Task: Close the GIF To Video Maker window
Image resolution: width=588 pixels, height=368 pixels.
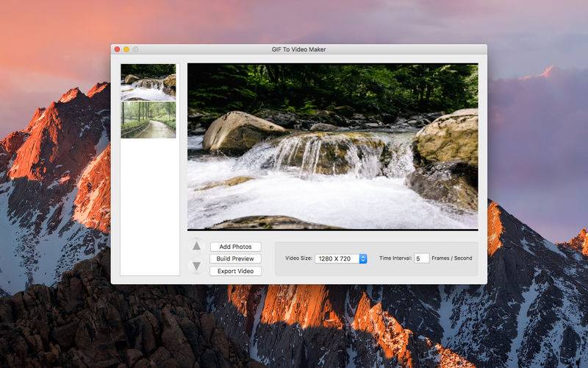Action: 117,49
